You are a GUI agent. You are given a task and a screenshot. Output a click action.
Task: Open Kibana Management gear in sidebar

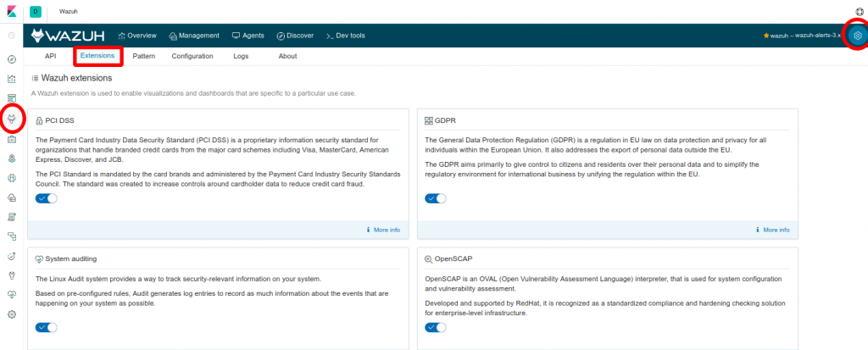pyautogui.click(x=12, y=314)
